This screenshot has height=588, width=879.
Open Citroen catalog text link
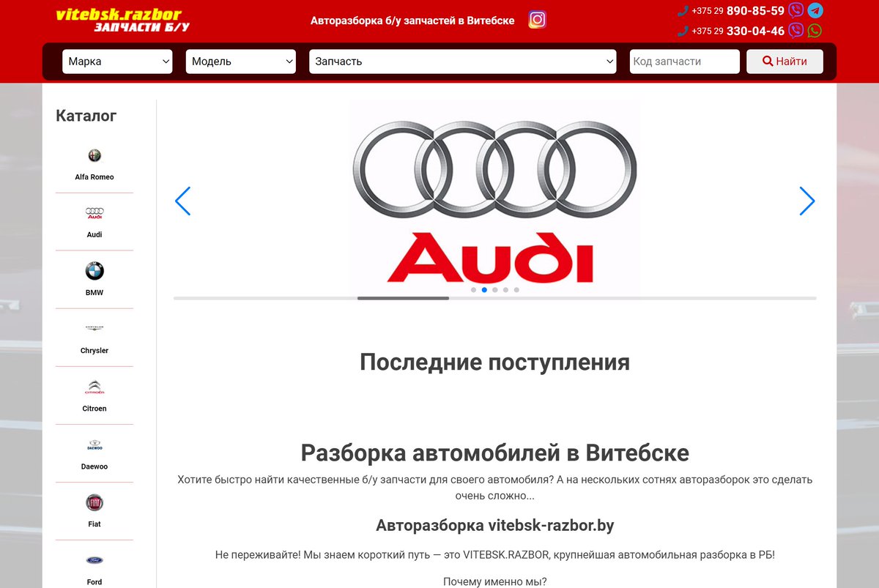coord(94,409)
